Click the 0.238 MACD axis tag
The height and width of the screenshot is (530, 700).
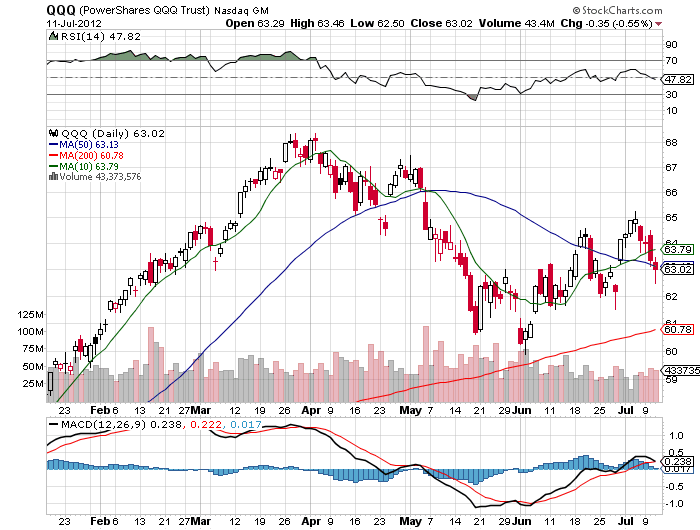click(x=679, y=461)
